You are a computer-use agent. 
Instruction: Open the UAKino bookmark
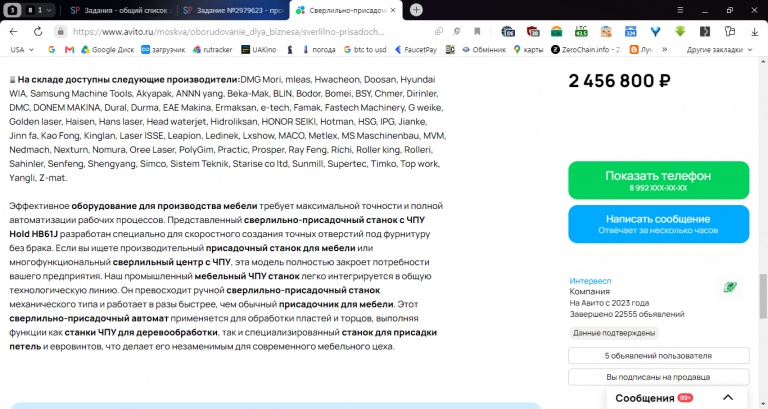[259, 49]
